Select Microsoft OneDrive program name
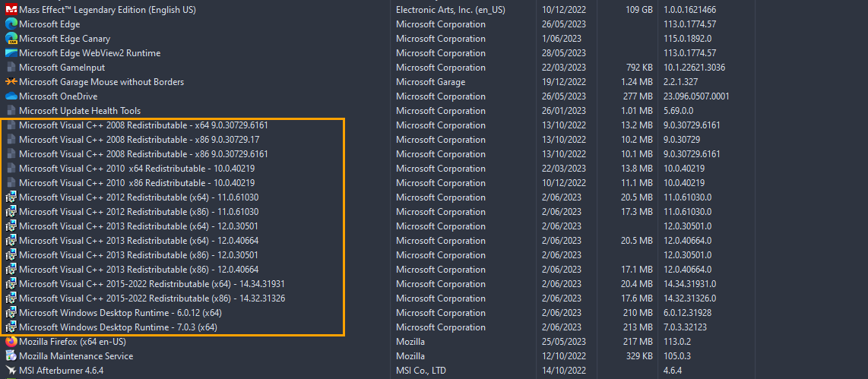The height and width of the screenshot is (379, 868). click(58, 96)
